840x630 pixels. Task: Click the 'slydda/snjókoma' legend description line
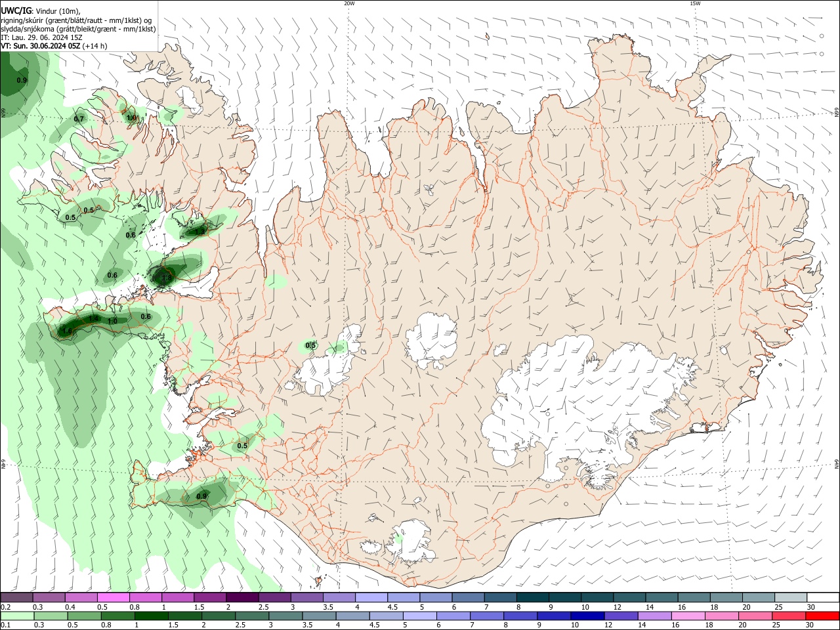[x=78, y=29]
